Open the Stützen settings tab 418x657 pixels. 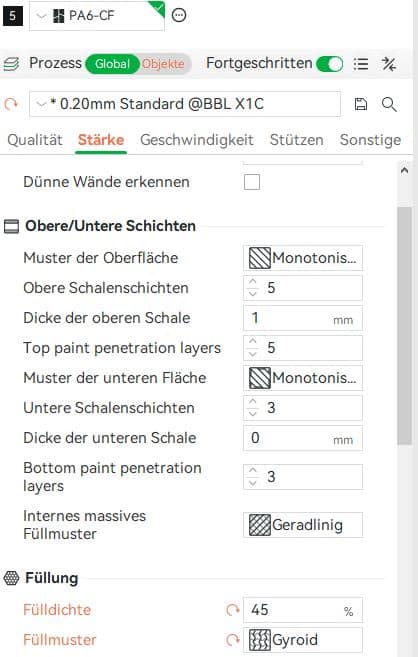point(297,140)
